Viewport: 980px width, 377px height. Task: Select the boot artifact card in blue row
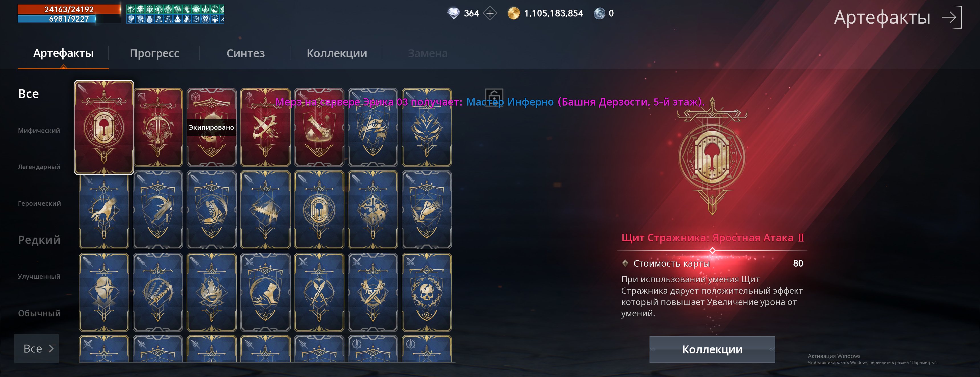[x=211, y=210]
